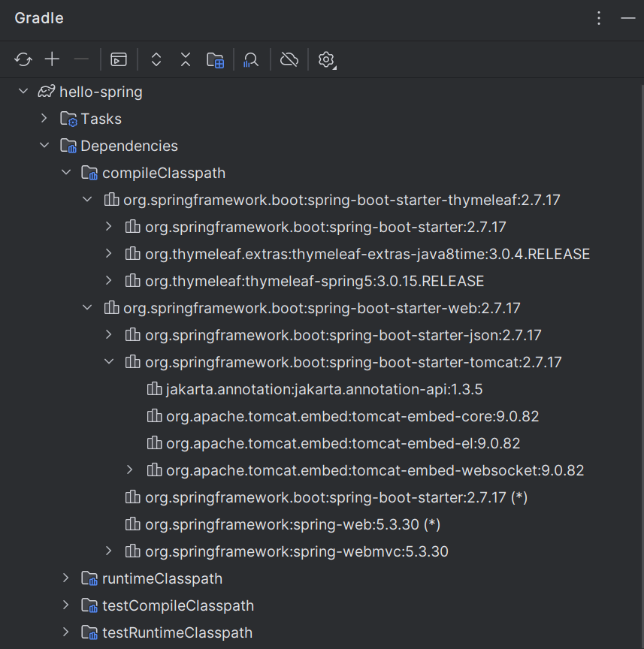The width and height of the screenshot is (644, 649).
Task: Click the testCompileClasspath folder icon
Action: pyautogui.click(x=89, y=605)
